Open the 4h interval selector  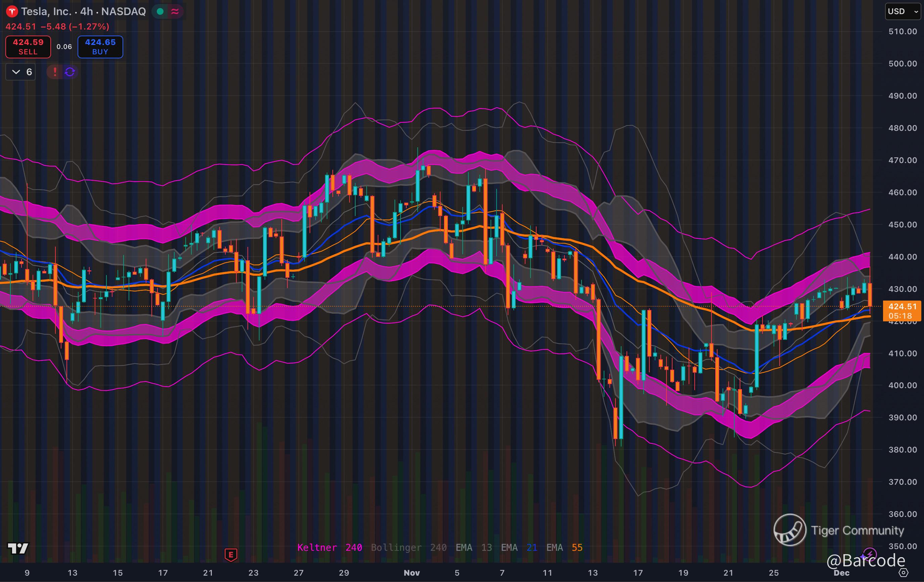pos(86,11)
